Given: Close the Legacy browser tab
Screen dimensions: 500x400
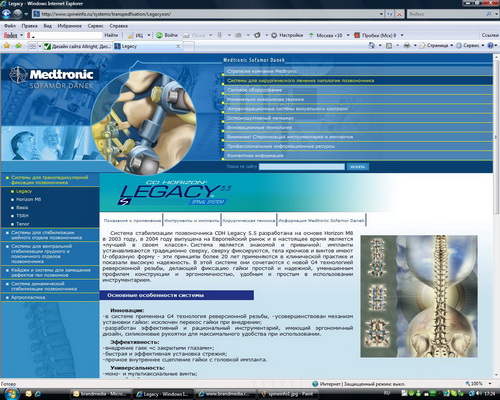Looking at the screenshot, I should (178, 46).
